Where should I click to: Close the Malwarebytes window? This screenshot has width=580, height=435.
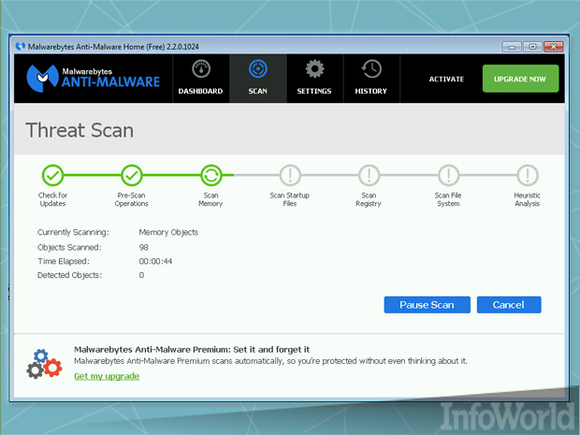click(x=554, y=47)
